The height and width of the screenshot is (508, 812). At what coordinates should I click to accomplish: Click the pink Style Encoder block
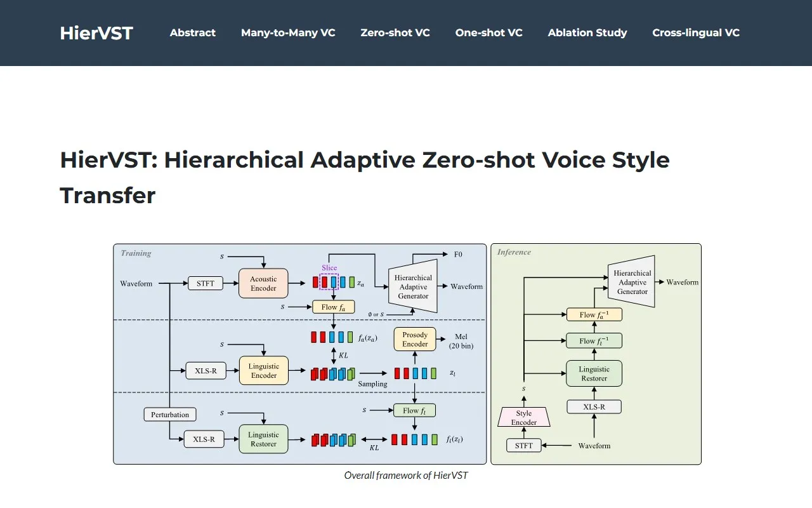click(x=523, y=418)
